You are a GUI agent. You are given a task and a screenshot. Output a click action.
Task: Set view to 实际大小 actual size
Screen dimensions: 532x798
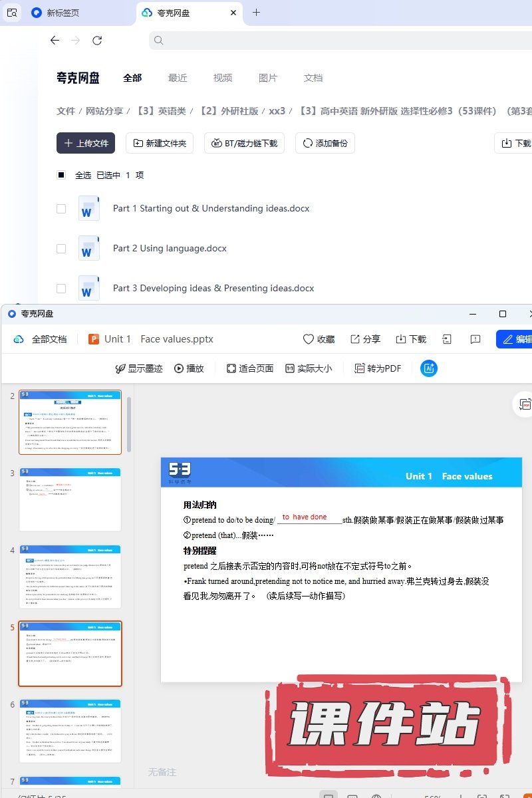(290, 368)
